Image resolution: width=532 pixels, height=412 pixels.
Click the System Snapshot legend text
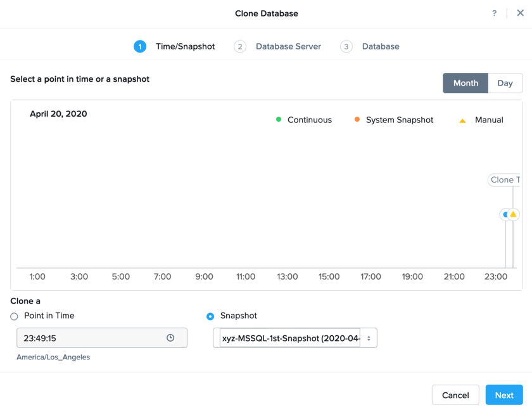[x=400, y=120]
